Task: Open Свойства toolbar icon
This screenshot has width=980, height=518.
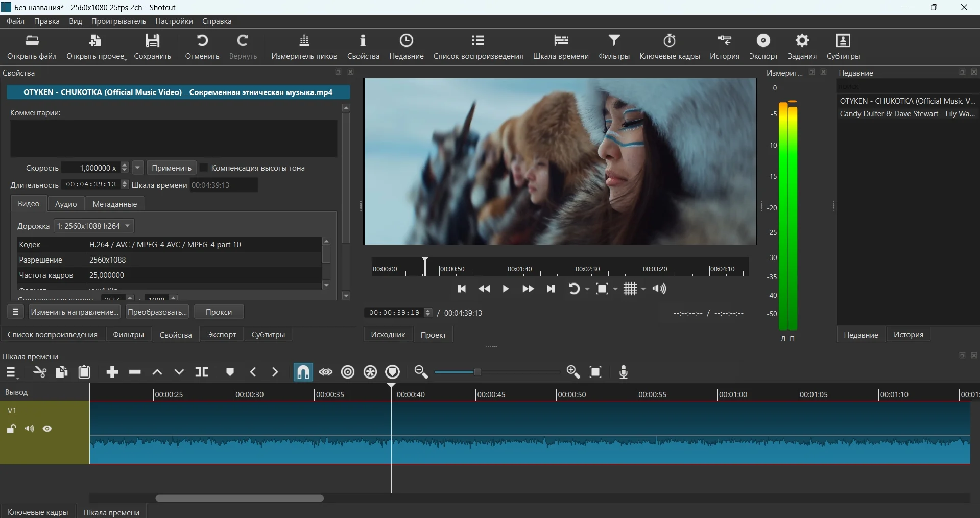Action: pos(363,47)
